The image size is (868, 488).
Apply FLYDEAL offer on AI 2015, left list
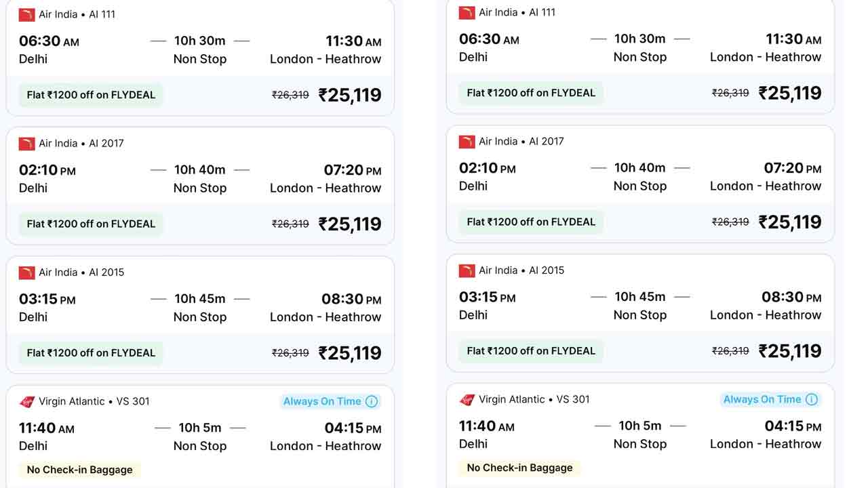(91, 352)
